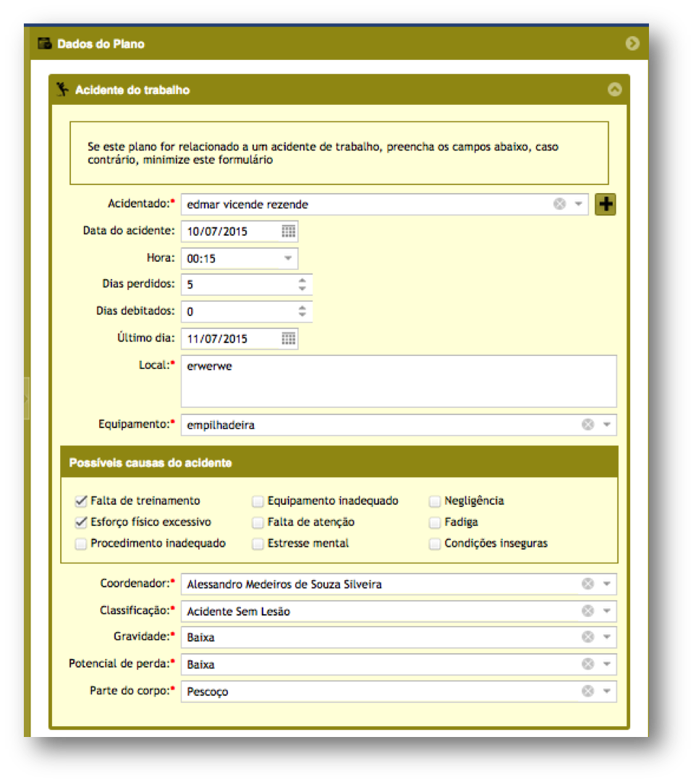
Task: Open the Coordenador dropdown
Action: [x=606, y=584]
